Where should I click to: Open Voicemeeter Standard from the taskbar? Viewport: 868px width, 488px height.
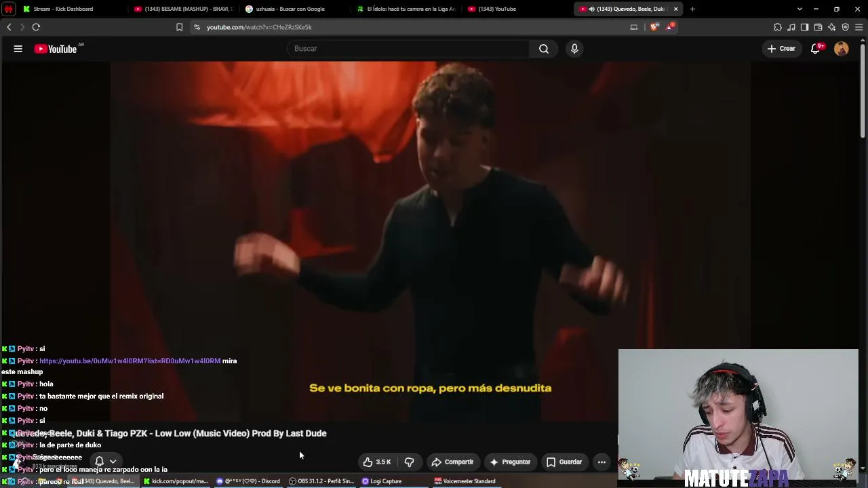(465, 481)
